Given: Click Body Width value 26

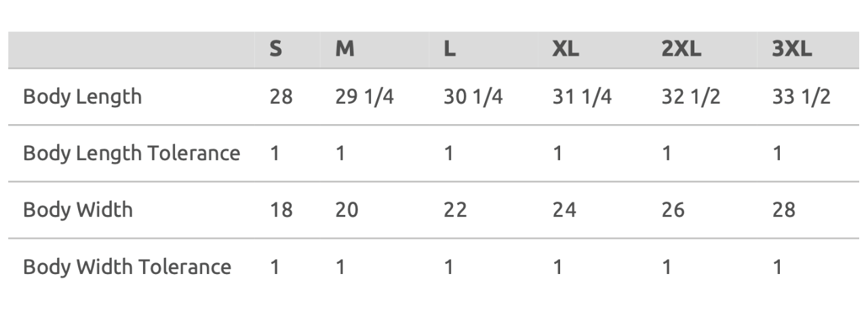Looking at the screenshot, I should pyautogui.click(x=673, y=210).
